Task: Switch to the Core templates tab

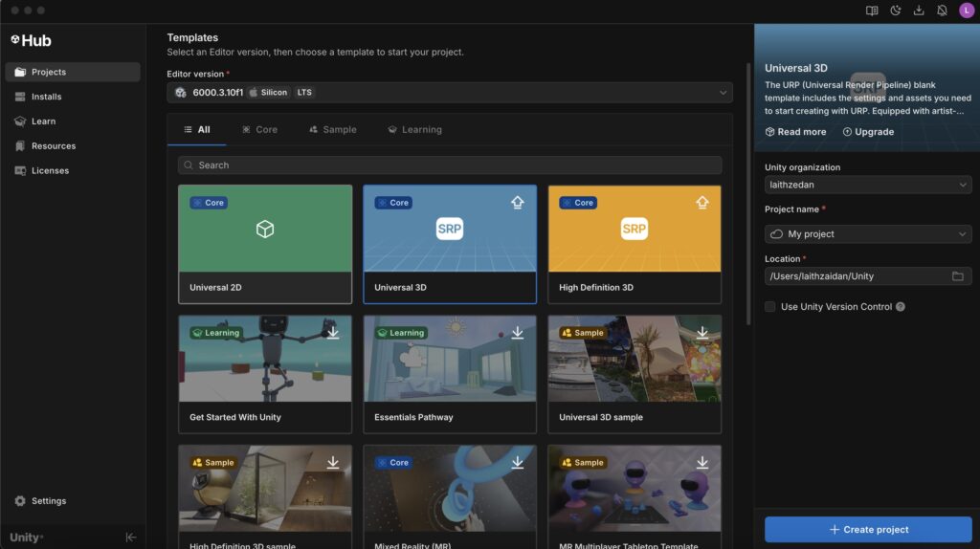Action: 259,130
